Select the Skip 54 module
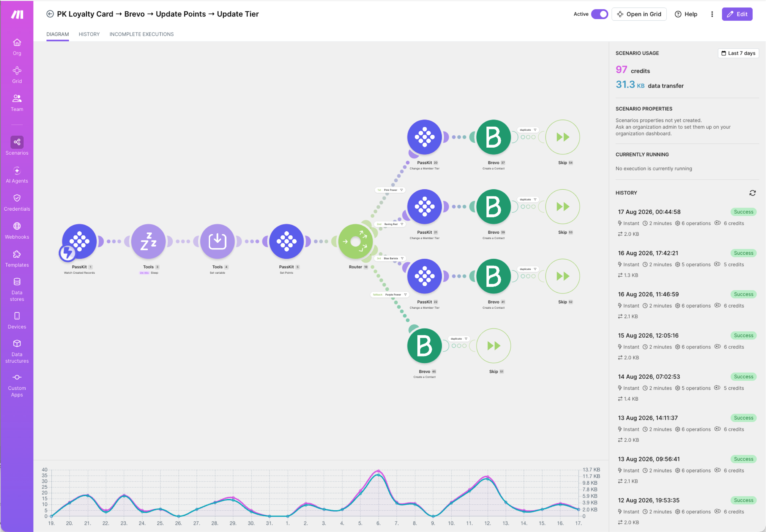The width and height of the screenshot is (766, 532). pyautogui.click(x=562, y=137)
